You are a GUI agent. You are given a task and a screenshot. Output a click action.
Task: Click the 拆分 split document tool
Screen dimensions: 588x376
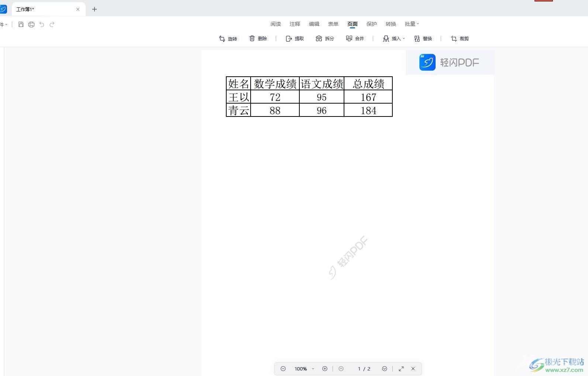pos(325,39)
